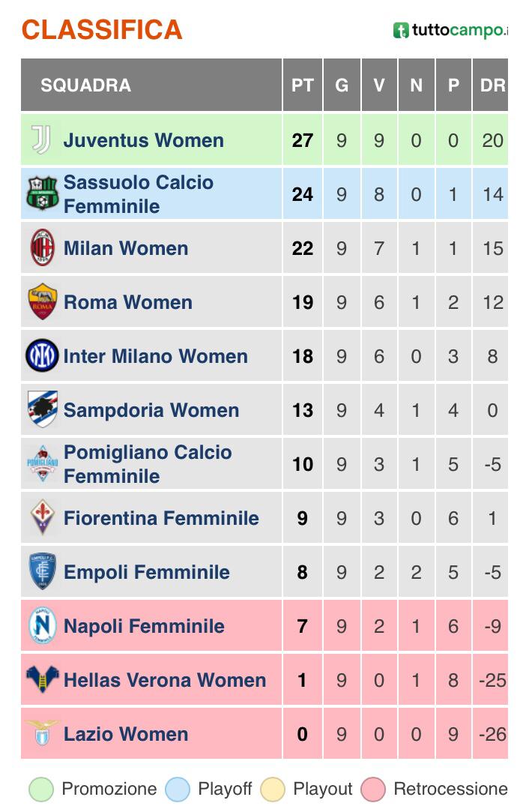Click the blue Playoff legend circle
The image size is (526, 812).
click(x=178, y=790)
